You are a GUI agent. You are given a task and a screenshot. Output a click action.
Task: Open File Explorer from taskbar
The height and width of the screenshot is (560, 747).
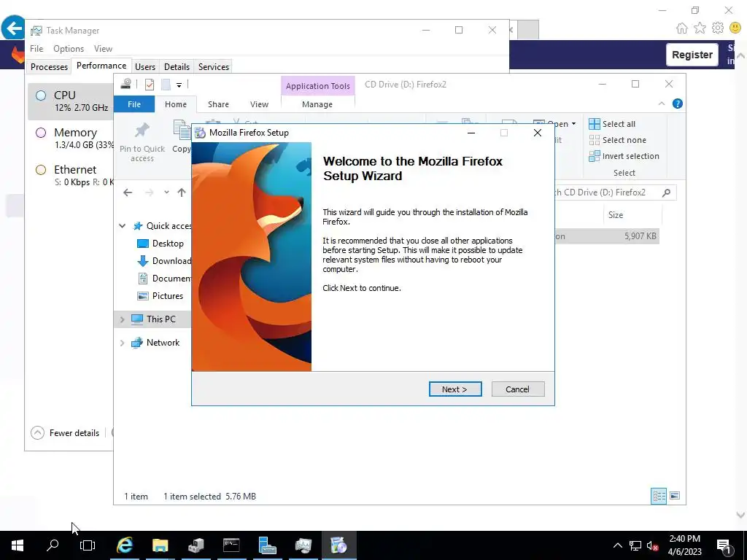click(x=160, y=545)
